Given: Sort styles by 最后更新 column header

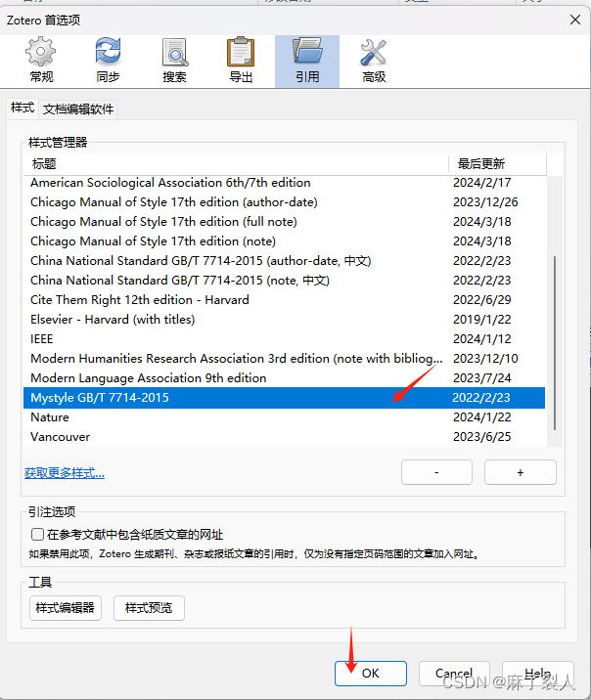Looking at the screenshot, I should [497, 164].
